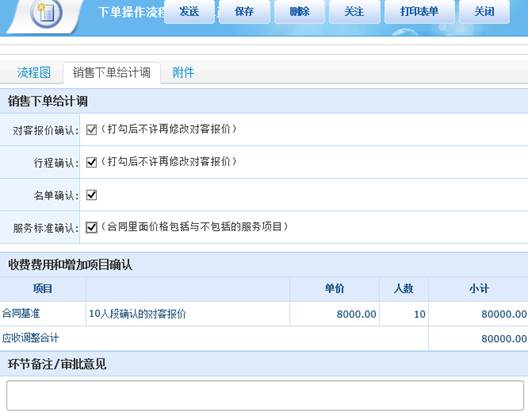This screenshot has height=413, width=528.
Task: Click the 8000.00 unit price cell
Action: [x=356, y=314]
